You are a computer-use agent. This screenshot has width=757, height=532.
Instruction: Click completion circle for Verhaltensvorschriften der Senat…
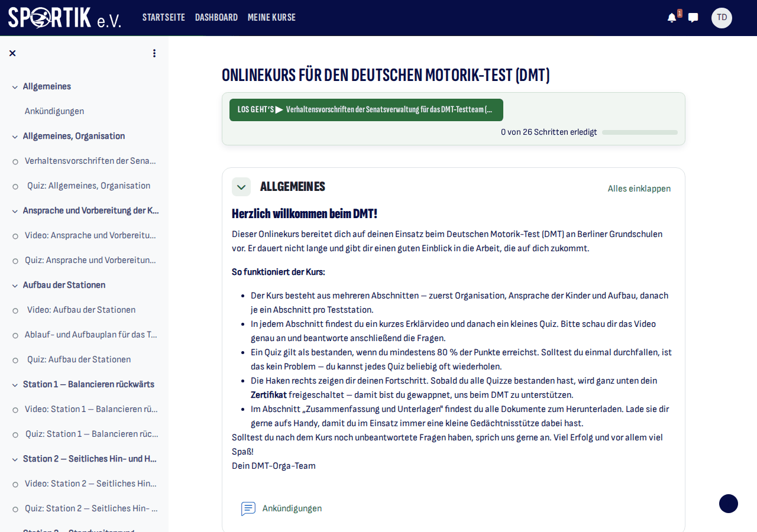click(x=15, y=161)
